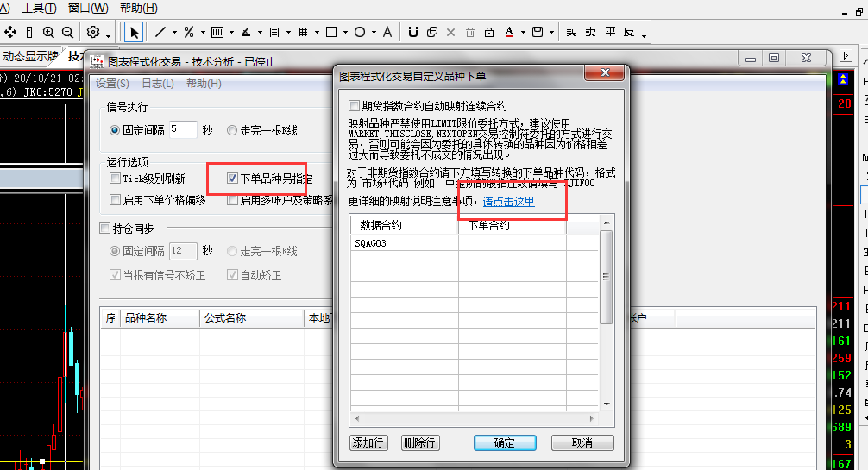This screenshot has width=868, height=470.
Task: Enable the 启用多帐户及策略 checkbox
Action: click(x=232, y=200)
